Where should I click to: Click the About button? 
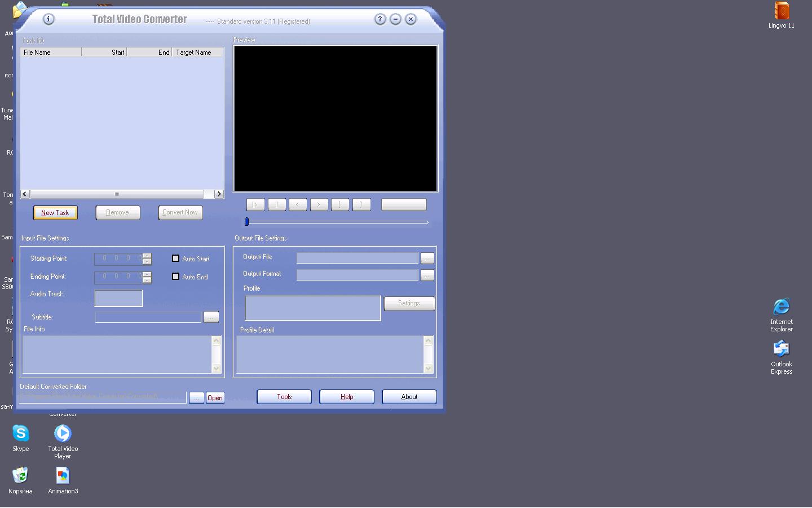click(409, 397)
